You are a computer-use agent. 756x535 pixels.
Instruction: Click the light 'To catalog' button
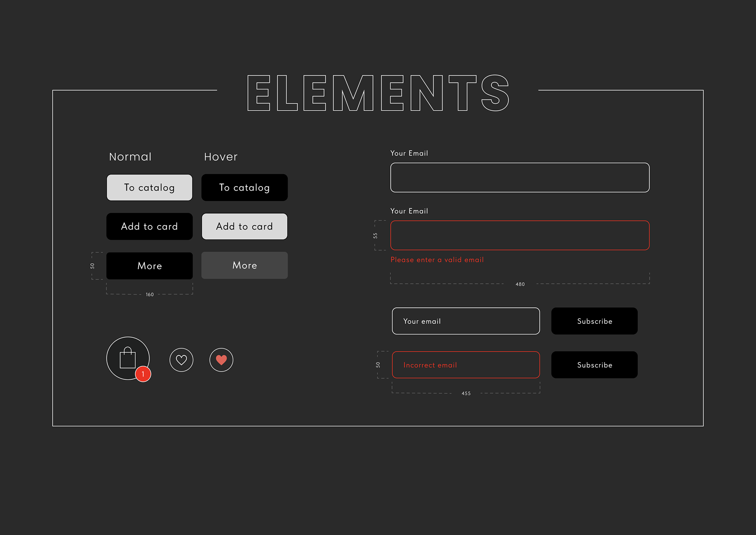pos(150,188)
